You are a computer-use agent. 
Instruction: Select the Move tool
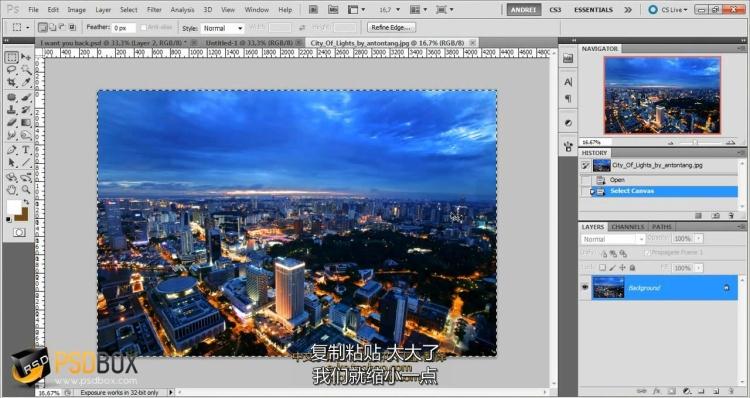26,57
